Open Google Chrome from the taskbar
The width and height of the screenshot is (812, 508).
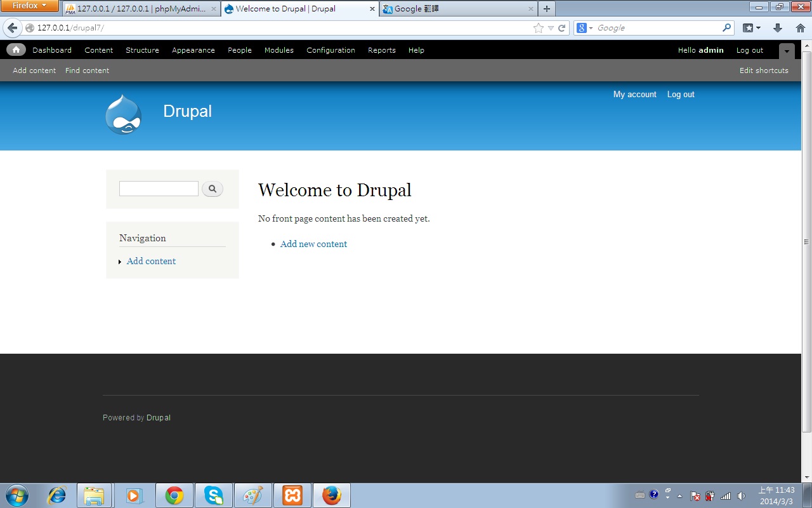click(174, 495)
